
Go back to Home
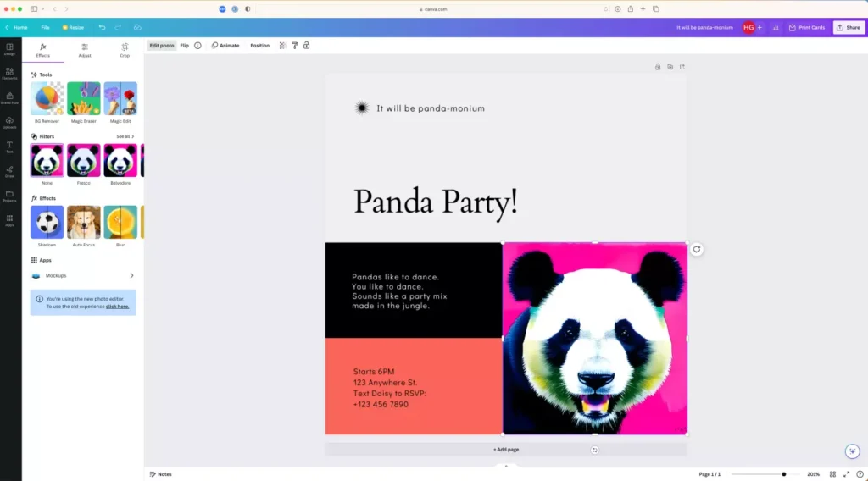(x=17, y=27)
